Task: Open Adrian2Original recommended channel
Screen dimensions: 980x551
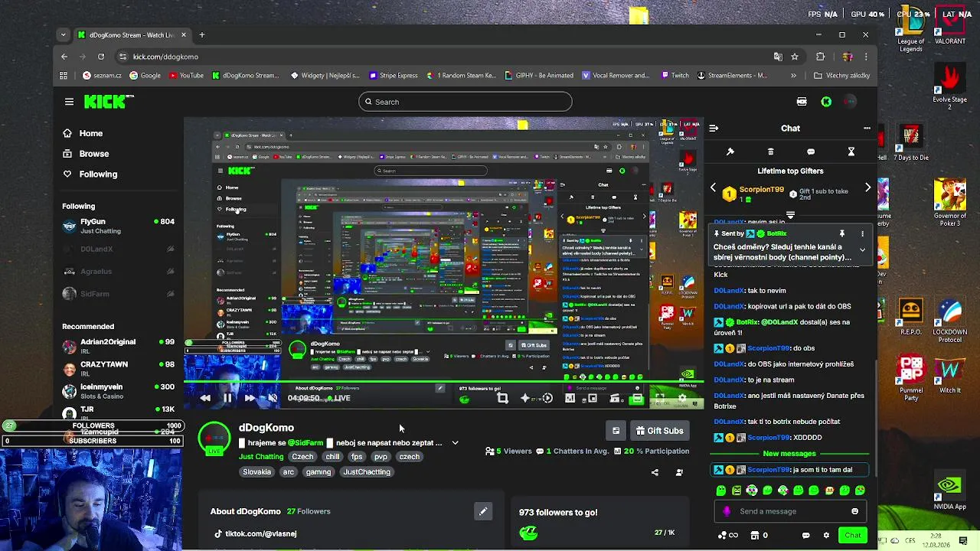Action: (119, 346)
